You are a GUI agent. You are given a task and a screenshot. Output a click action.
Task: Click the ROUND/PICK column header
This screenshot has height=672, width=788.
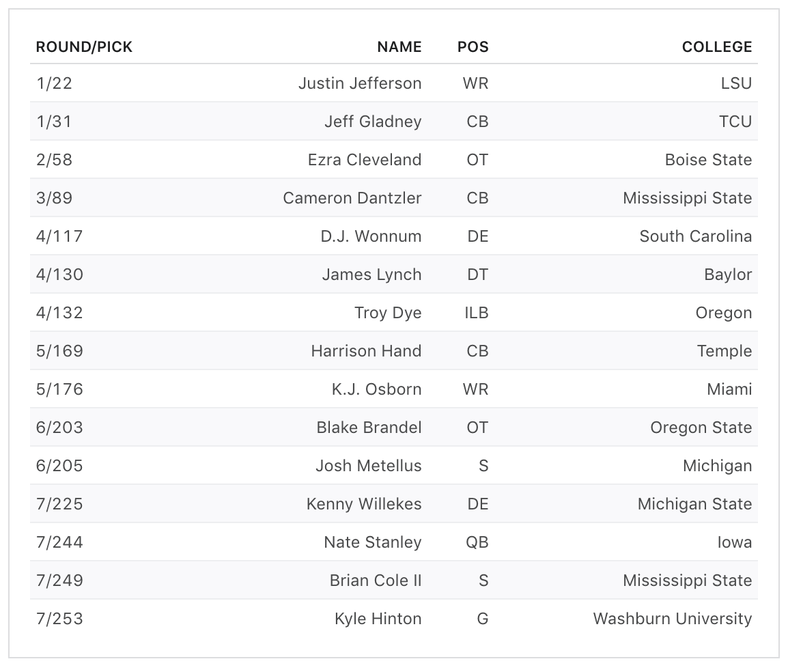84,47
